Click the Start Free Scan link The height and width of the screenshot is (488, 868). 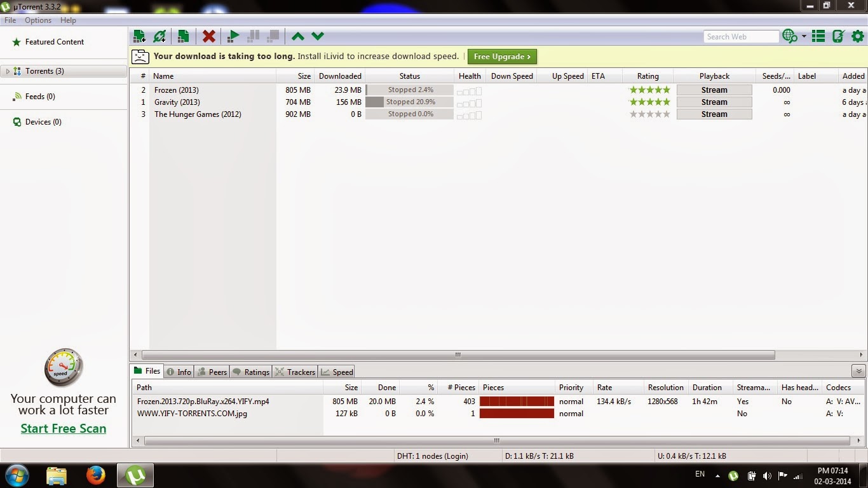64,428
